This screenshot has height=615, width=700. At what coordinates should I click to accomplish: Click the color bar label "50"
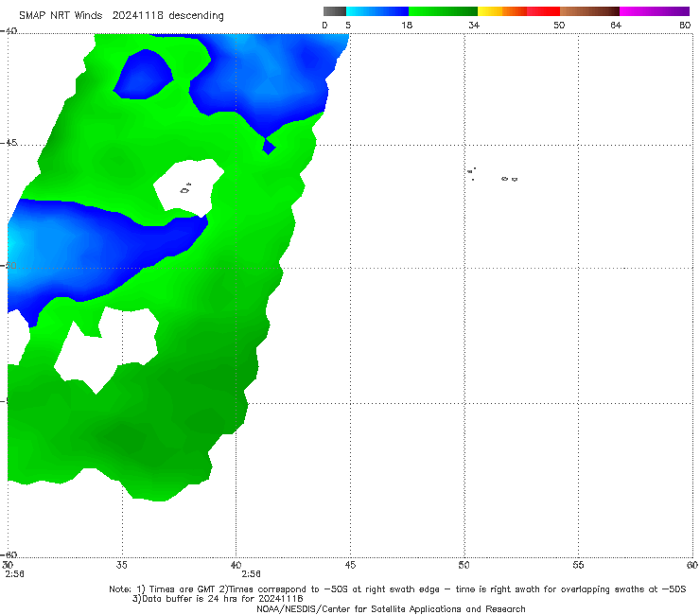click(x=559, y=26)
